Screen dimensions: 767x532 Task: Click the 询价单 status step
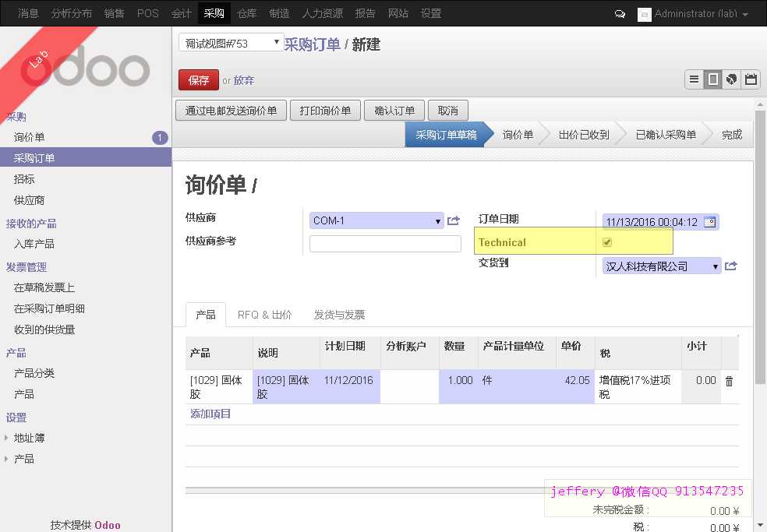[x=518, y=135]
